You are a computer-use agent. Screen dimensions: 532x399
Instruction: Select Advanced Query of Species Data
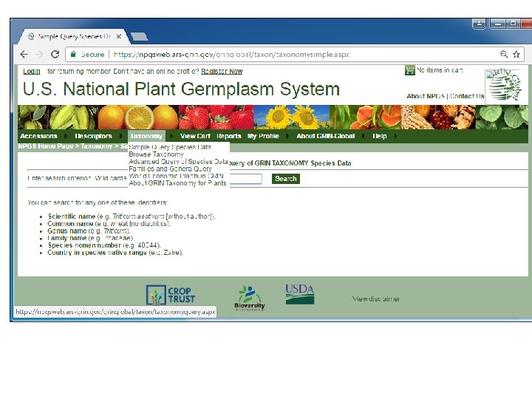(178, 162)
